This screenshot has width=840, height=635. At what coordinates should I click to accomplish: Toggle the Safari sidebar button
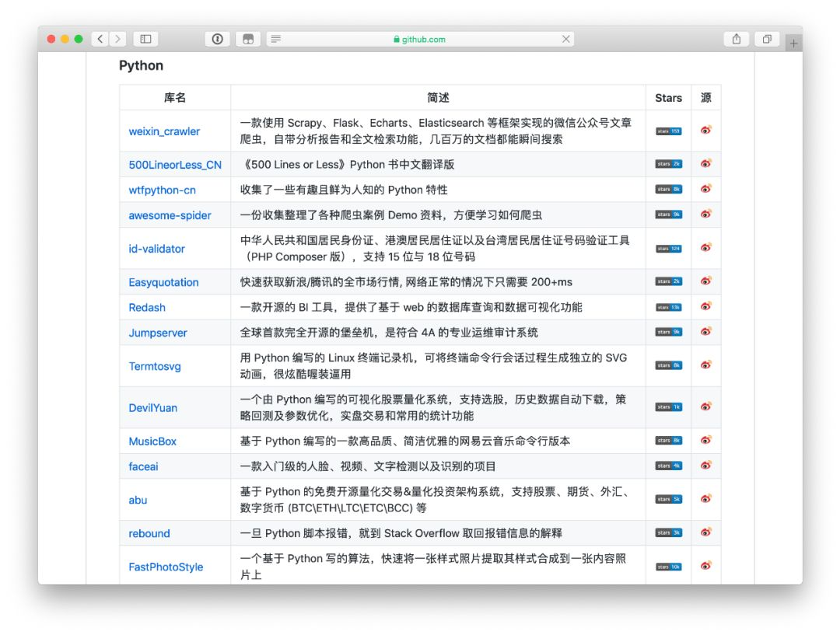coord(145,39)
